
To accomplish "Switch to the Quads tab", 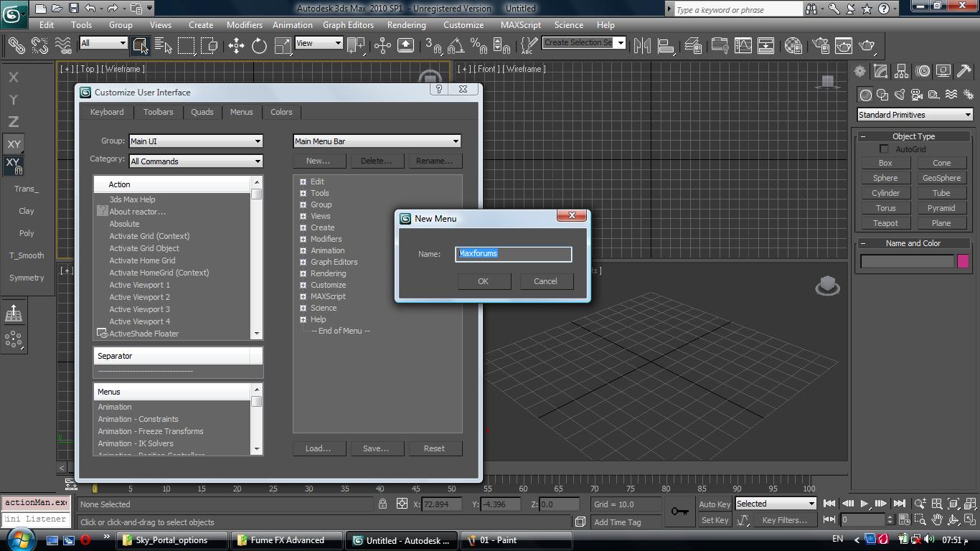I will [x=202, y=112].
